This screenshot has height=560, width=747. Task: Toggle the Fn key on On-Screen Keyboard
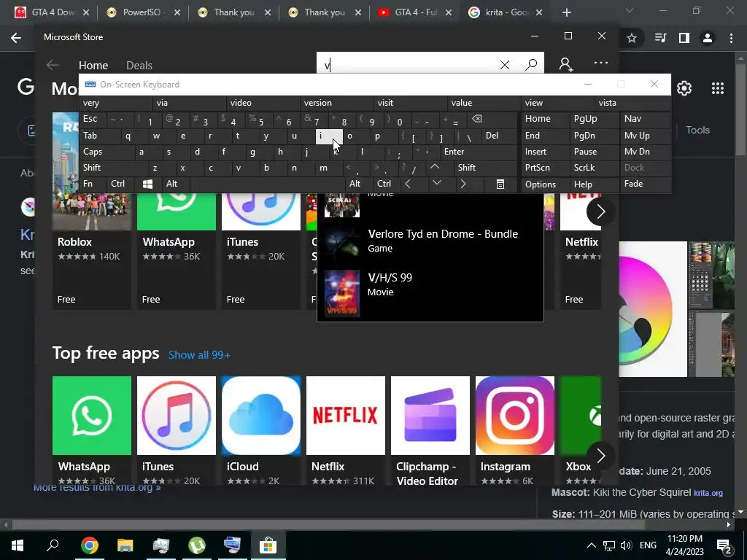pos(93,184)
